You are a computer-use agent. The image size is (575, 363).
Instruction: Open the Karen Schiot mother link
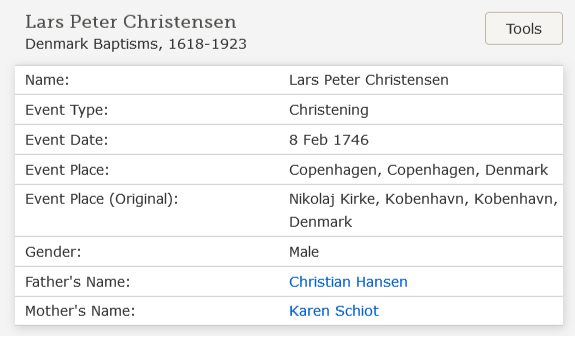point(334,311)
